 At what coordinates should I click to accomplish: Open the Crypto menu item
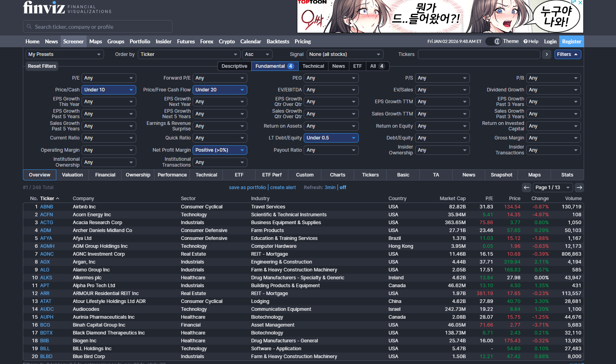226,41
